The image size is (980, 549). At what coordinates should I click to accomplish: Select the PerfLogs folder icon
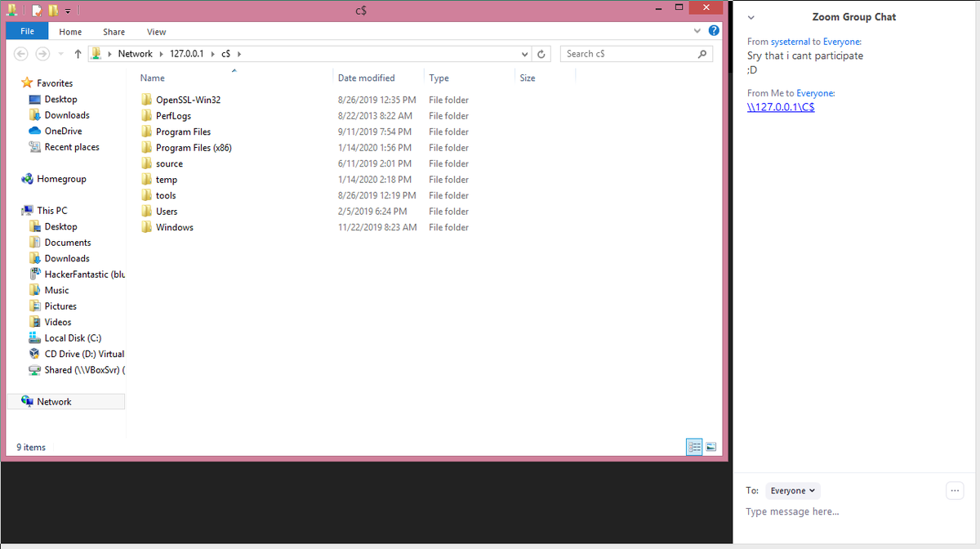pos(147,116)
